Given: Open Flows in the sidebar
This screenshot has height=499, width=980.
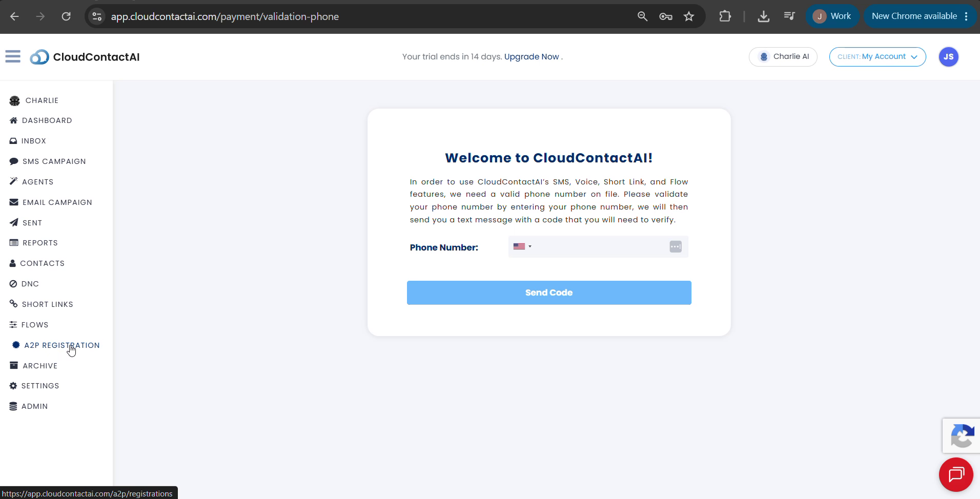Looking at the screenshot, I should (x=35, y=325).
